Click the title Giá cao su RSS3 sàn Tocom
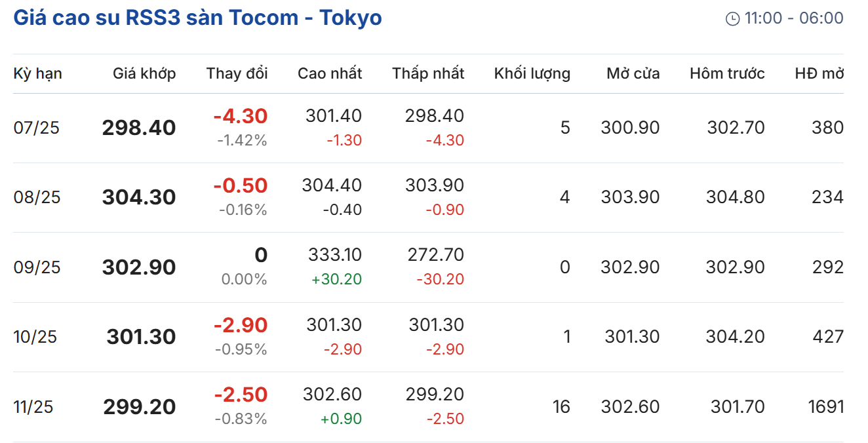The image size is (868, 443). (x=197, y=18)
